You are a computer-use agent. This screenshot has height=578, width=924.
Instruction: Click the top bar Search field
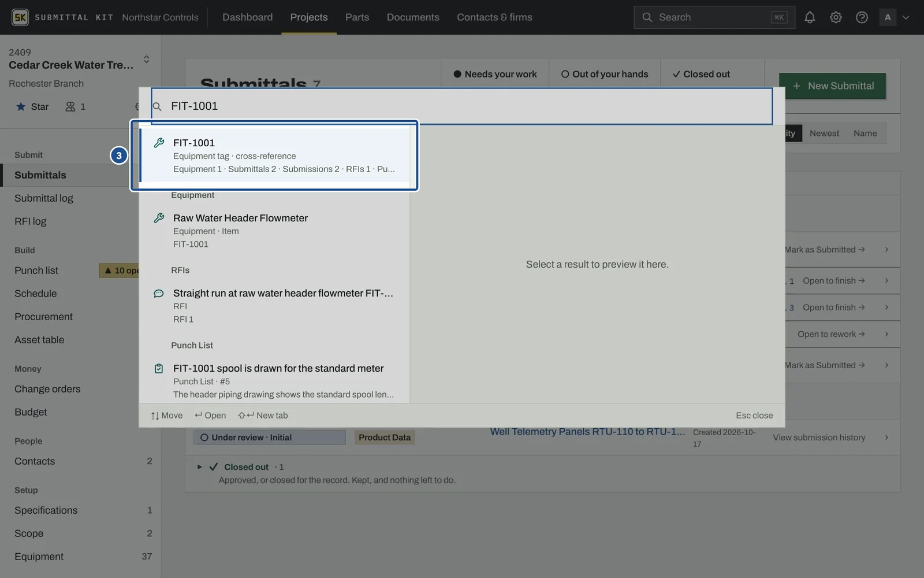tap(714, 17)
